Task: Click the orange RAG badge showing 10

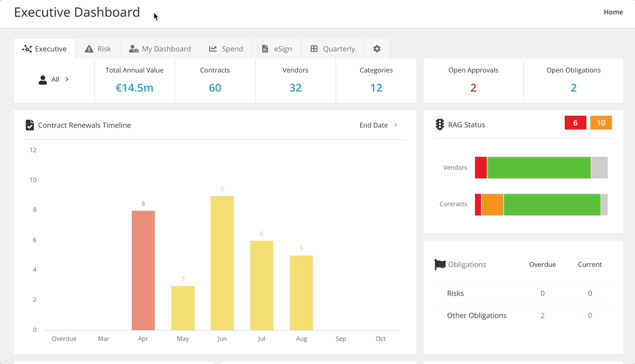Action: [x=601, y=123]
